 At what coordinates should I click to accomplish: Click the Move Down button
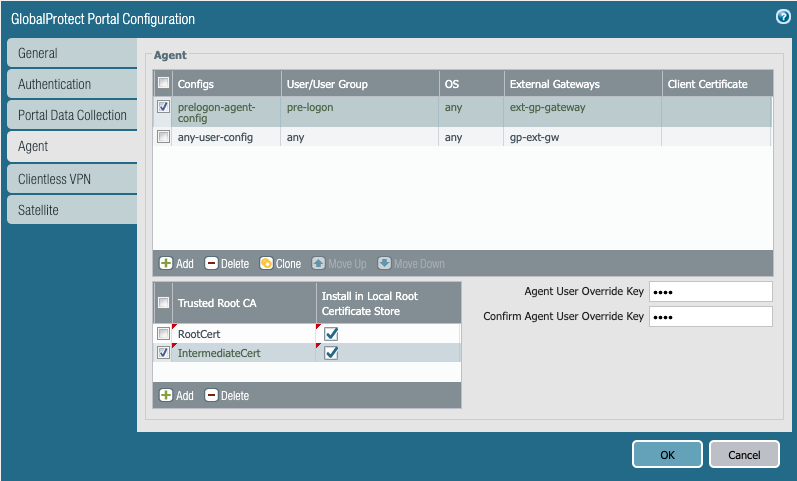point(411,263)
